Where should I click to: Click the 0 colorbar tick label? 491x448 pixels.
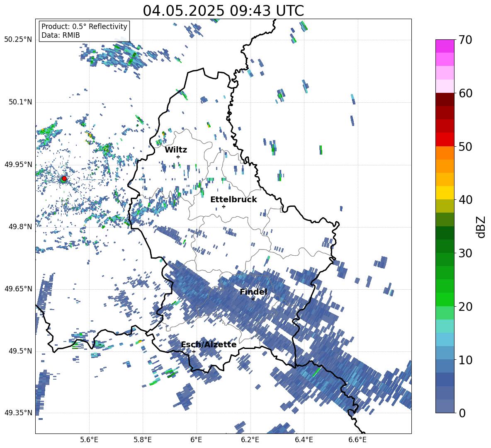point(462,413)
